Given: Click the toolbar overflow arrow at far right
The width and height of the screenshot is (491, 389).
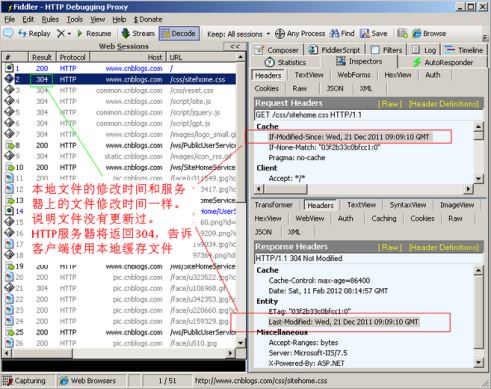Looking at the screenshot, I should point(485,37).
